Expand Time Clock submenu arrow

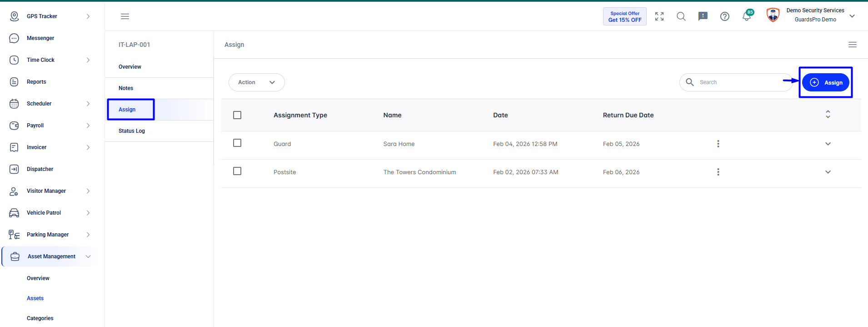88,60
